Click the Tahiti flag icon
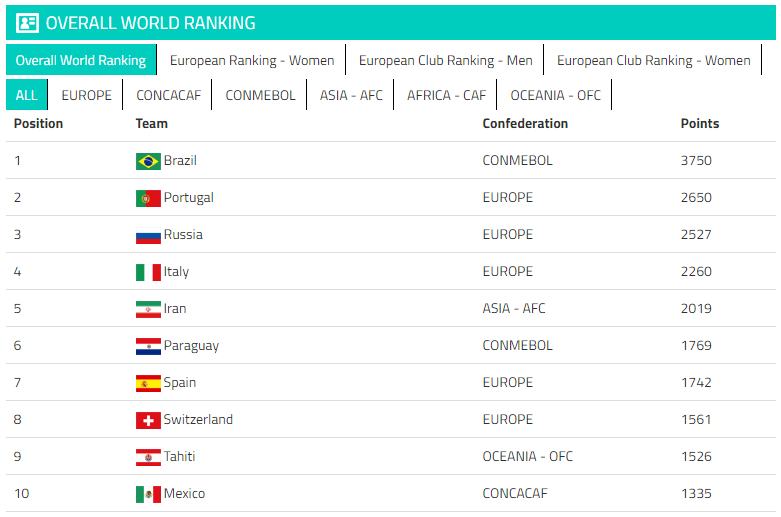This screenshot has width=781, height=517. [148, 457]
